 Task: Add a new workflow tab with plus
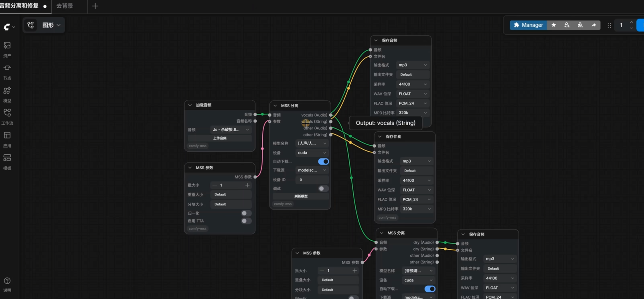tap(95, 6)
